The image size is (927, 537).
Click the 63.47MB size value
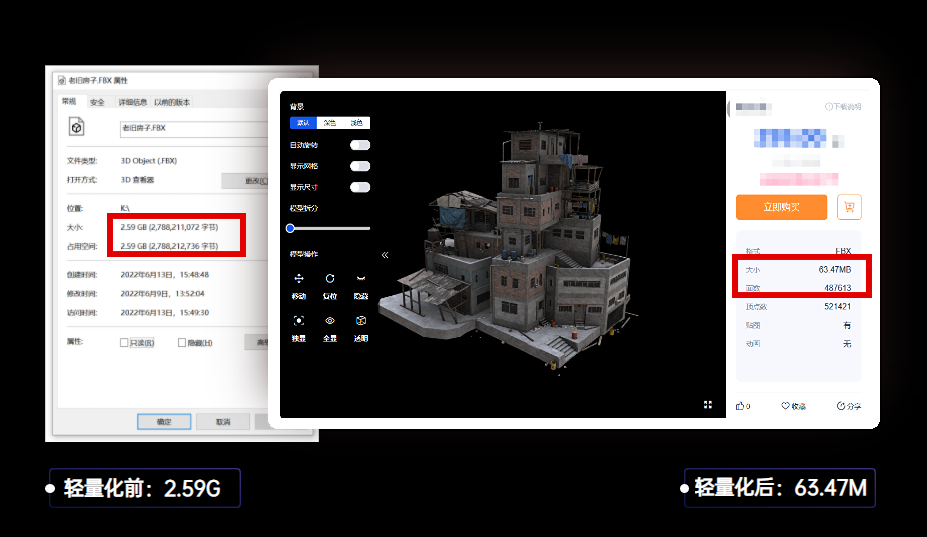(x=835, y=269)
